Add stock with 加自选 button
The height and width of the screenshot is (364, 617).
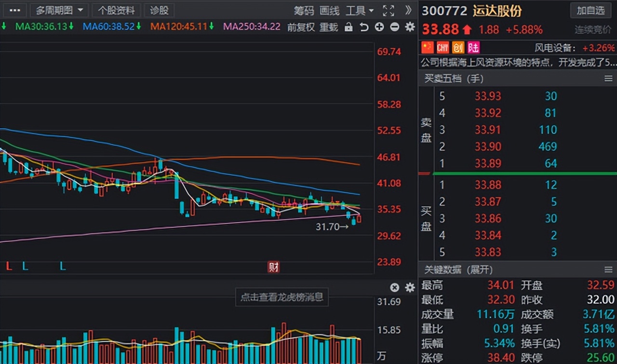click(590, 10)
